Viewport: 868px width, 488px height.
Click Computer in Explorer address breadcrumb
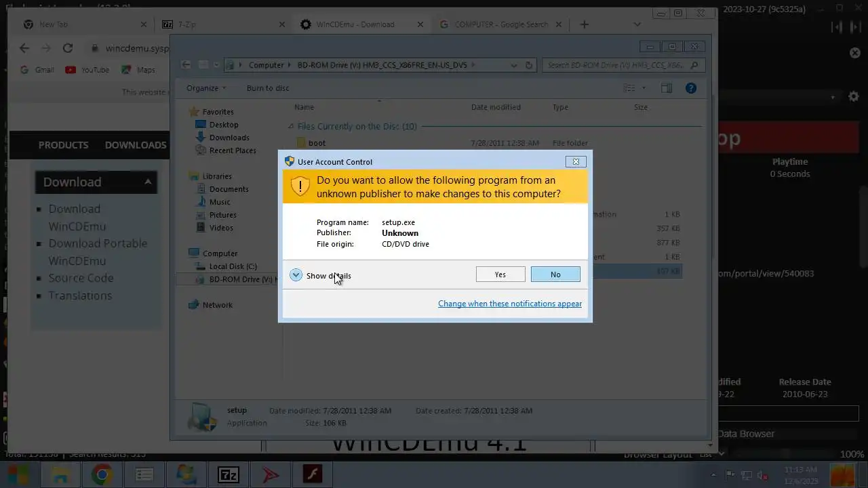pyautogui.click(x=266, y=65)
